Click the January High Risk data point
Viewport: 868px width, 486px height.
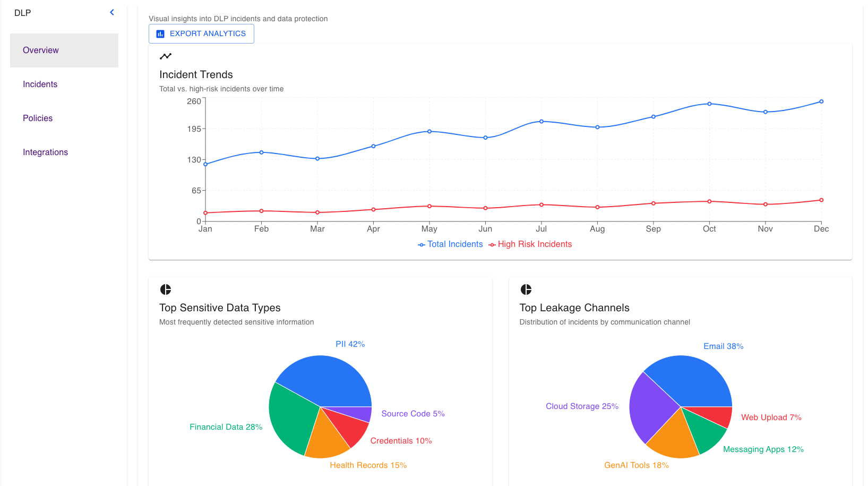coord(205,213)
